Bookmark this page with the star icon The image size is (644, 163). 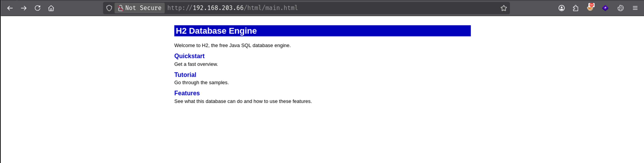click(x=504, y=8)
